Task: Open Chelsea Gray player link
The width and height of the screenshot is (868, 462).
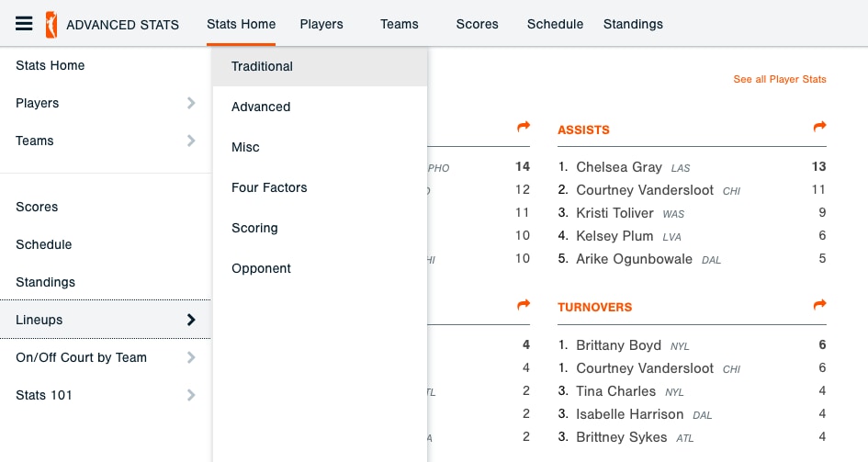Action: pyautogui.click(x=619, y=167)
